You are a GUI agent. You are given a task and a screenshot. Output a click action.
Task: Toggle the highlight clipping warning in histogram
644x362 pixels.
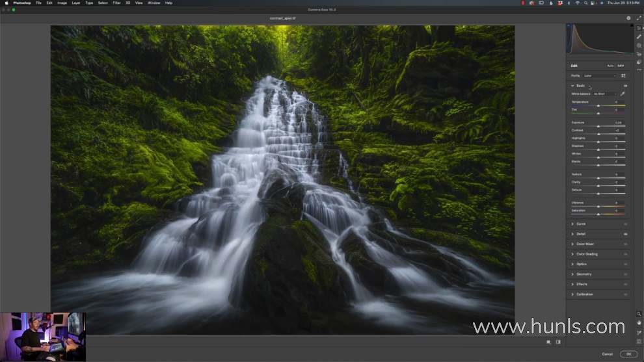point(632,25)
